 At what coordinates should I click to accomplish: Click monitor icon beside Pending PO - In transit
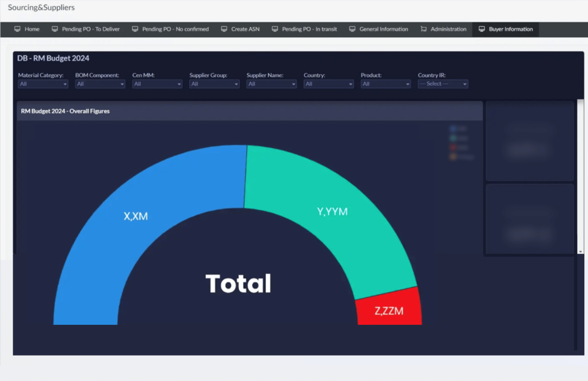[275, 29]
